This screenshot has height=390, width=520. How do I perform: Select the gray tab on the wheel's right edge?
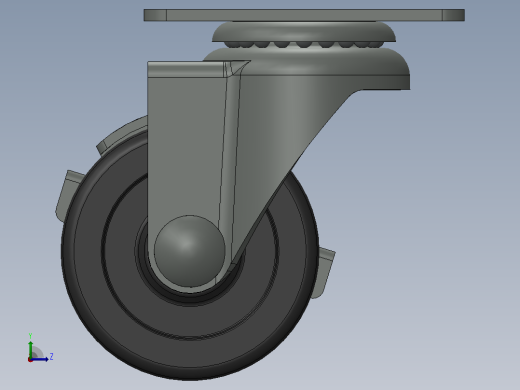coord(324,273)
